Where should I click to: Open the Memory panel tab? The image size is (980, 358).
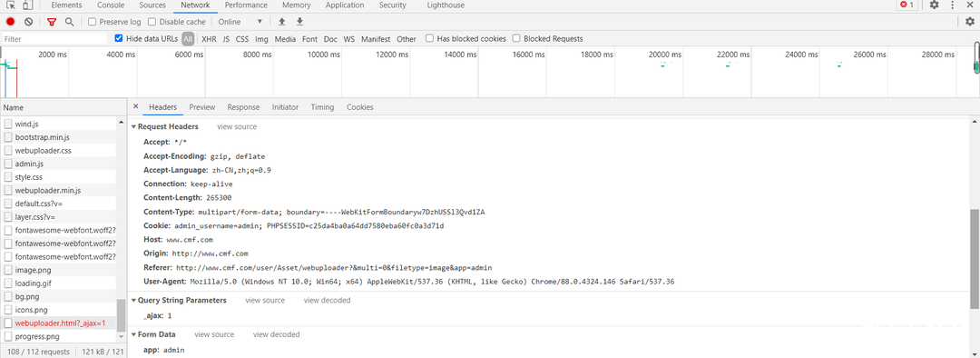pyautogui.click(x=296, y=5)
